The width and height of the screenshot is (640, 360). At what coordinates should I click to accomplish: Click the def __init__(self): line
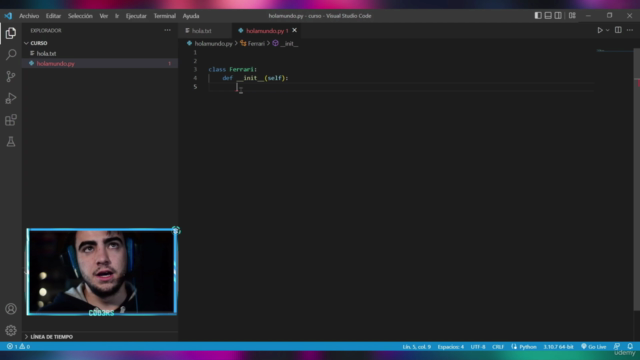[255, 78]
